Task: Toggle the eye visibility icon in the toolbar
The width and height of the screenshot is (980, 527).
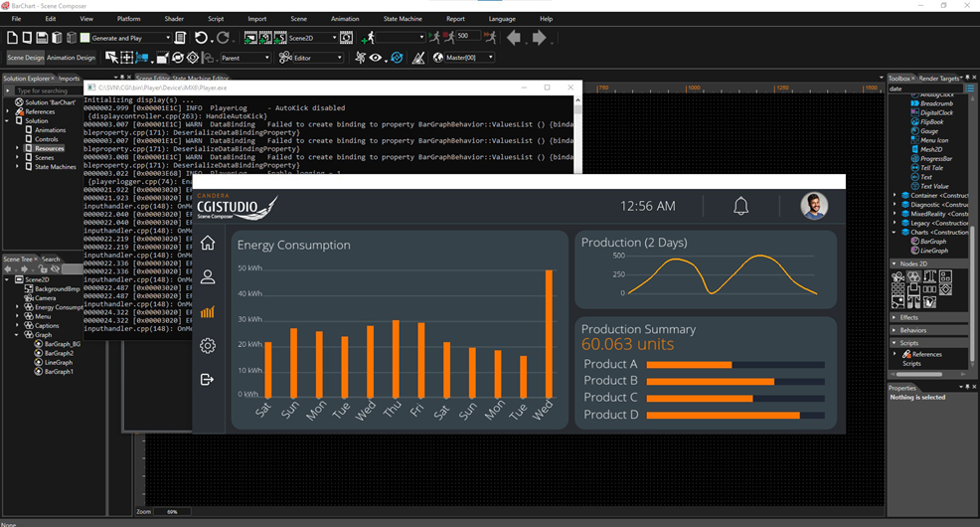Action: click(376, 58)
